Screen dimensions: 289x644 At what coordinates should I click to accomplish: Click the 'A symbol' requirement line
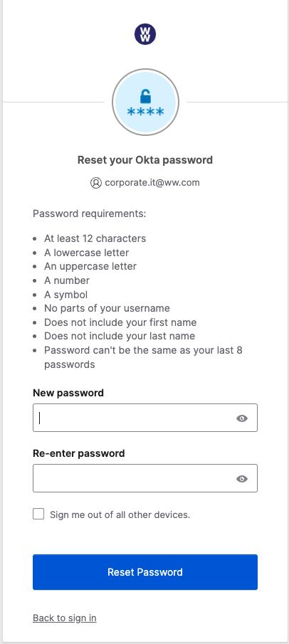65,295
